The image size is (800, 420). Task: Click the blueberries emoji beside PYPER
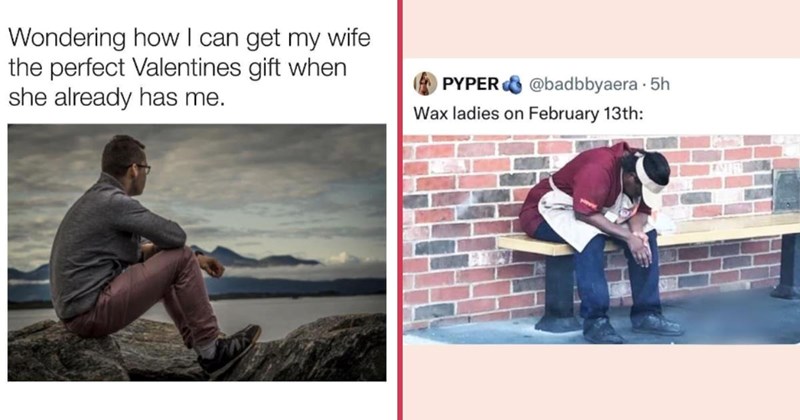[512, 85]
